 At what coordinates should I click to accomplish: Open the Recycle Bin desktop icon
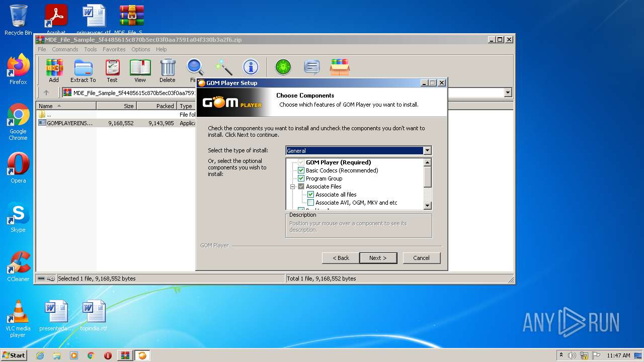(x=18, y=20)
